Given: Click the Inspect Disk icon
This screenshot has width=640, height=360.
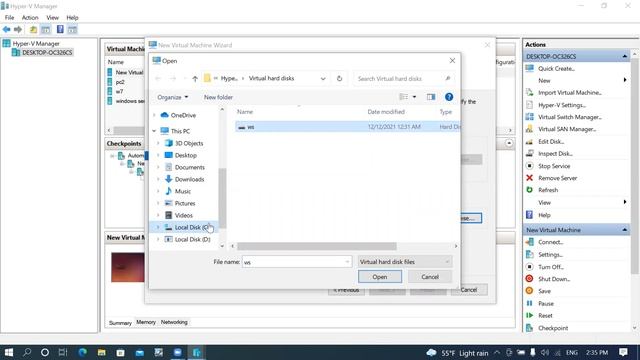Looking at the screenshot, I should point(529,153).
